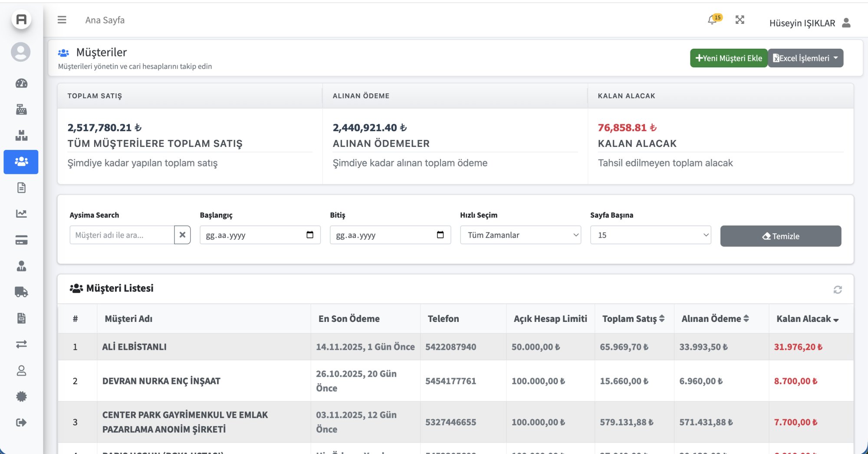Open the Hızlı Seçim Tüm Zamanlar dropdown
This screenshot has width=868, height=454.
click(520, 235)
